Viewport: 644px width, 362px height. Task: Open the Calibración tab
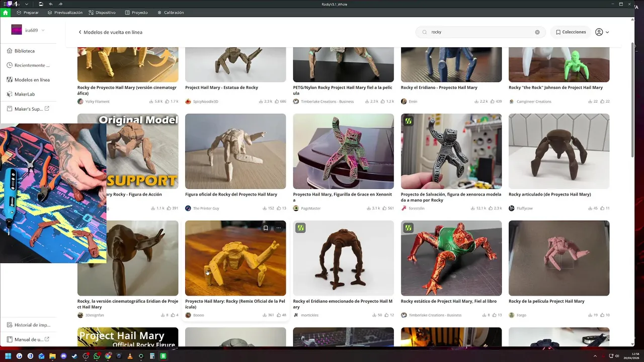pos(171,13)
